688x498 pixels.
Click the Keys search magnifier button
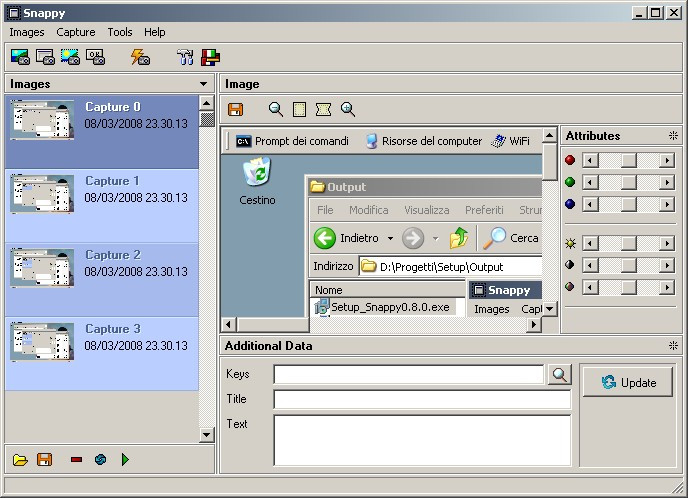[559, 375]
